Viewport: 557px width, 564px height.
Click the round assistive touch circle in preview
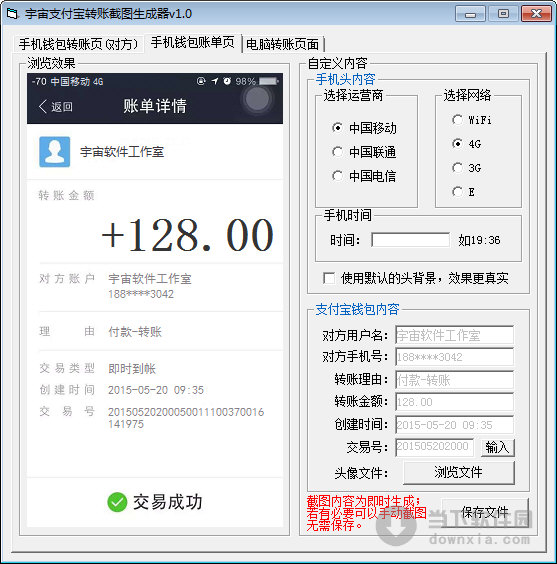tap(257, 99)
